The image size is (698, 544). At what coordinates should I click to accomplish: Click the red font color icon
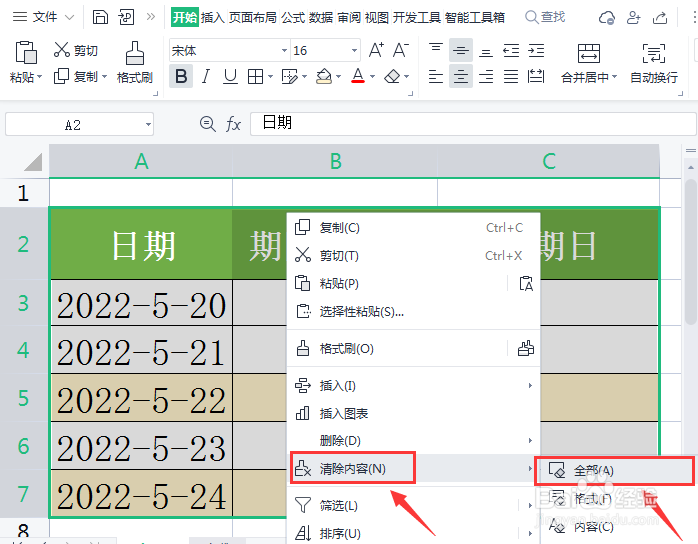click(358, 77)
